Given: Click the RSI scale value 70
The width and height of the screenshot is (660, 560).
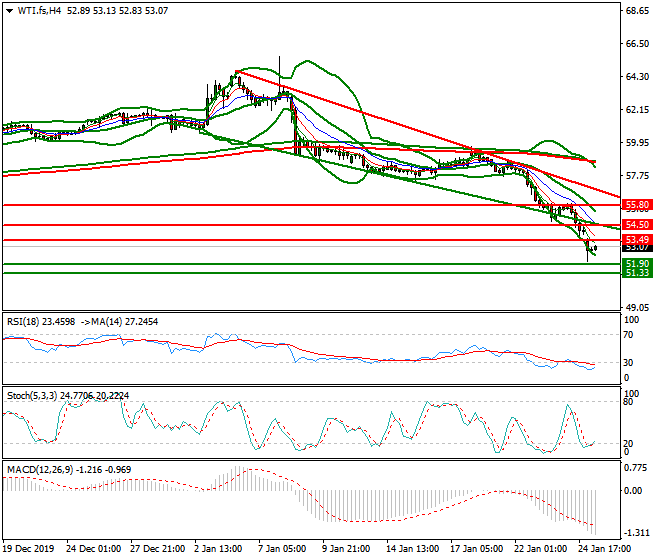Looking at the screenshot, I should (x=628, y=335).
